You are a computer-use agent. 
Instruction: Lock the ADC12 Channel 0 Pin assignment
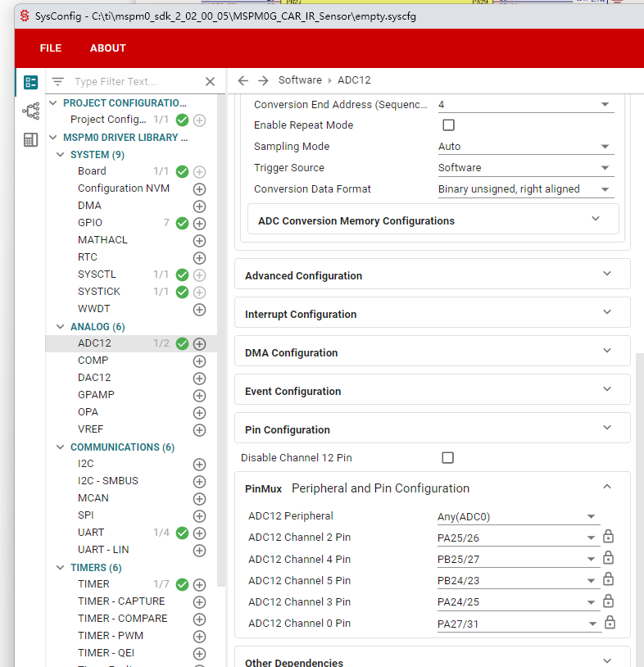(610, 622)
